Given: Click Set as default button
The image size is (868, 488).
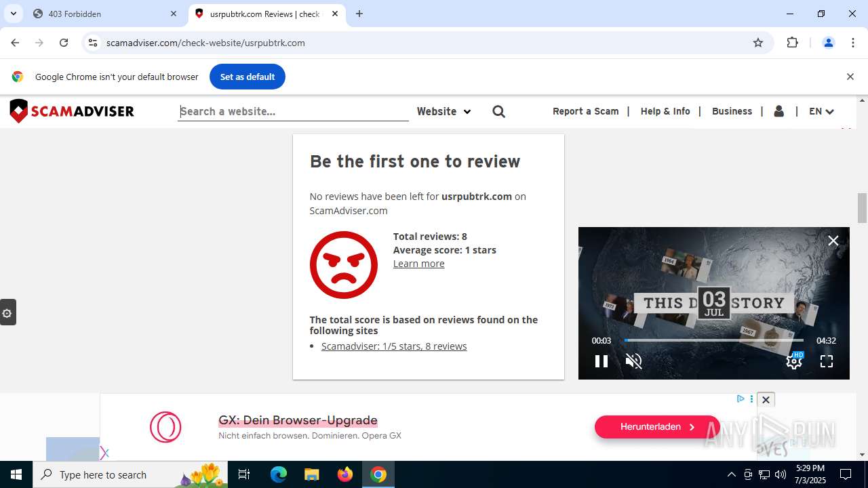Looking at the screenshot, I should 248,77.
